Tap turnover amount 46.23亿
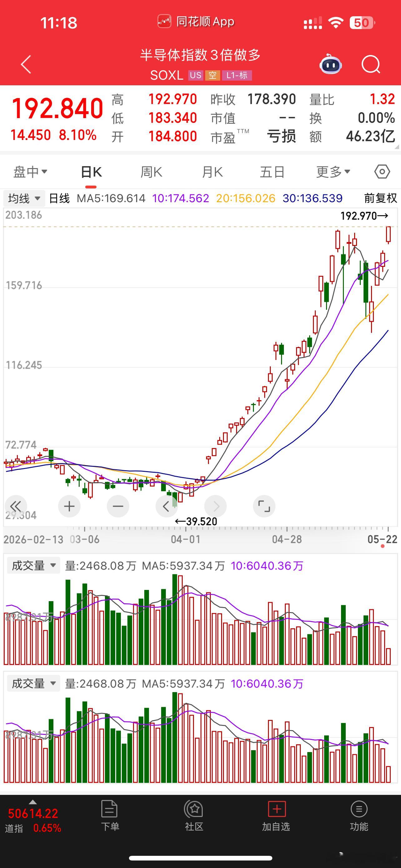The width and height of the screenshot is (401, 868). click(x=370, y=137)
